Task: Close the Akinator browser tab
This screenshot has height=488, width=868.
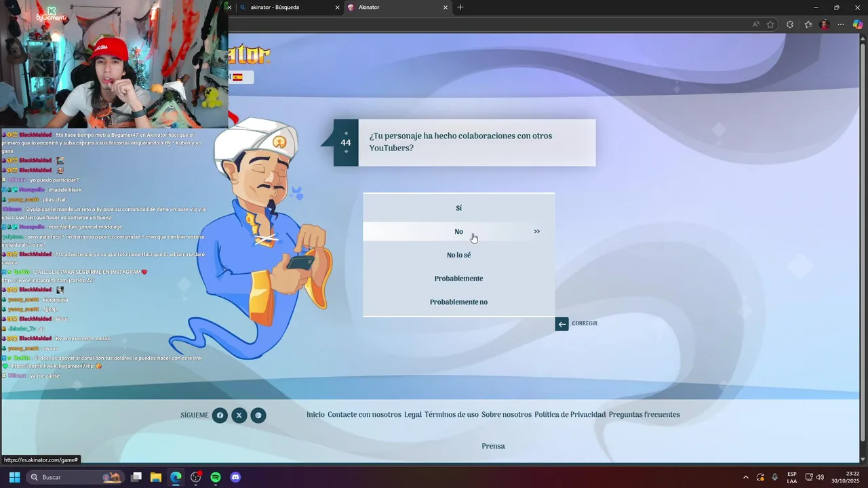Action: tap(446, 7)
